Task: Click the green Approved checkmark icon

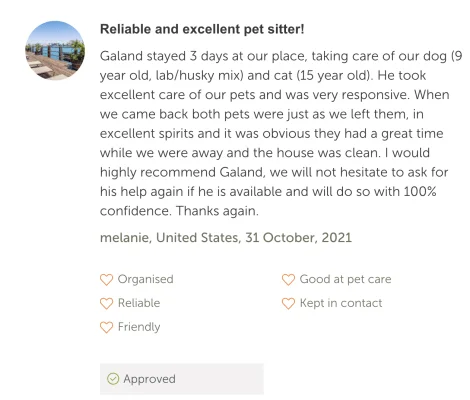Action: pos(113,379)
